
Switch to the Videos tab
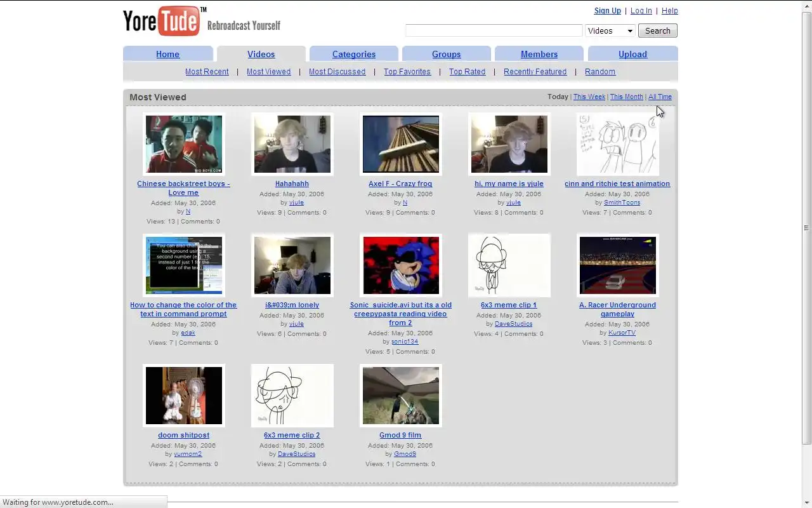tap(261, 54)
